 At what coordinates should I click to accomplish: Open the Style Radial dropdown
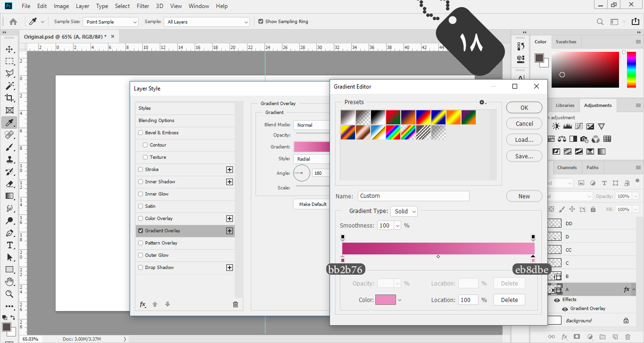[x=312, y=159]
